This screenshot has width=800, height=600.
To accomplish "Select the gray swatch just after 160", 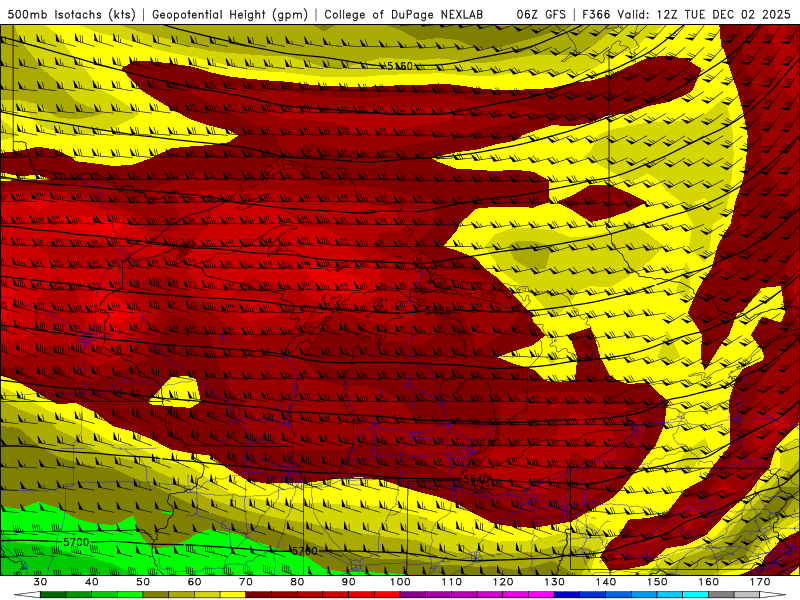I will pyautogui.click(x=721, y=595).
